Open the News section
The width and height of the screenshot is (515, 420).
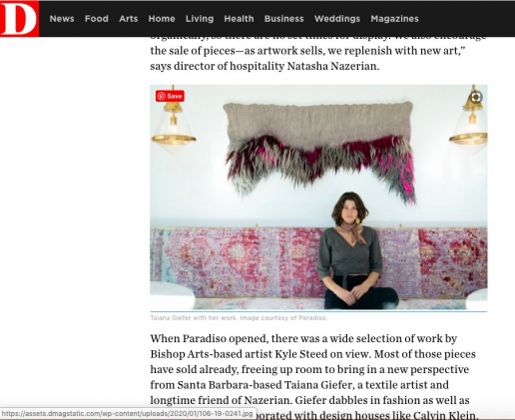tap(62, 19)
